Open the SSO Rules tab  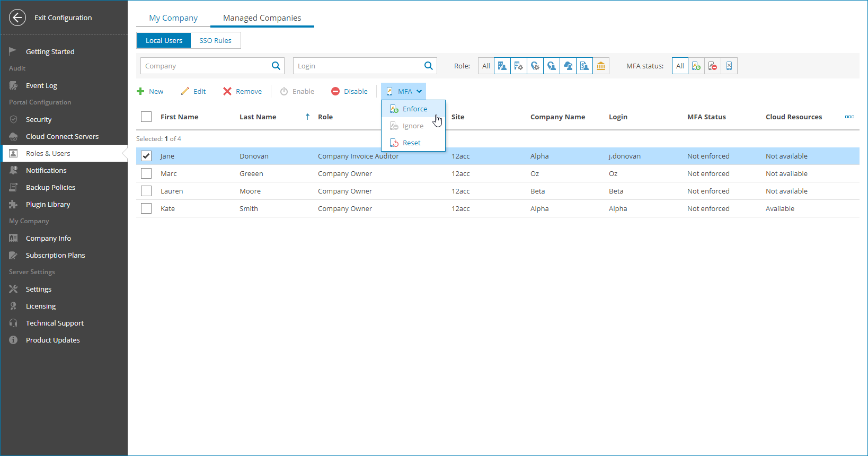click(x=215, y=40)
